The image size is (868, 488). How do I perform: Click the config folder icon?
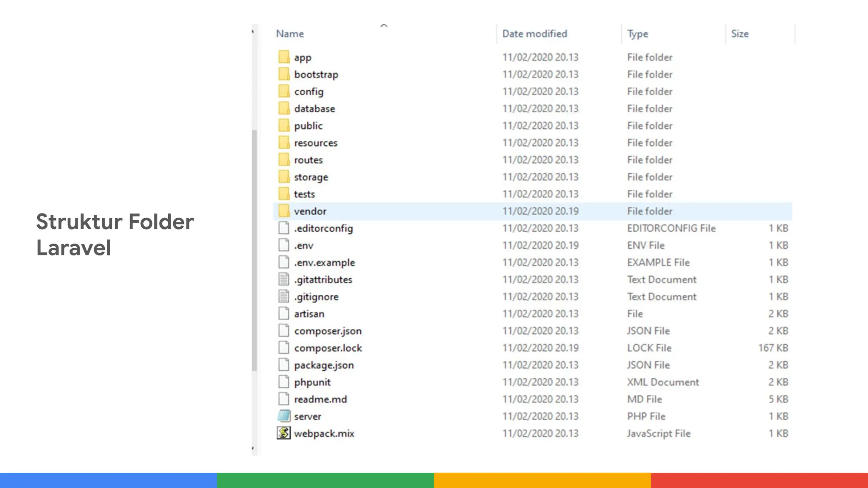coord(284,91)
